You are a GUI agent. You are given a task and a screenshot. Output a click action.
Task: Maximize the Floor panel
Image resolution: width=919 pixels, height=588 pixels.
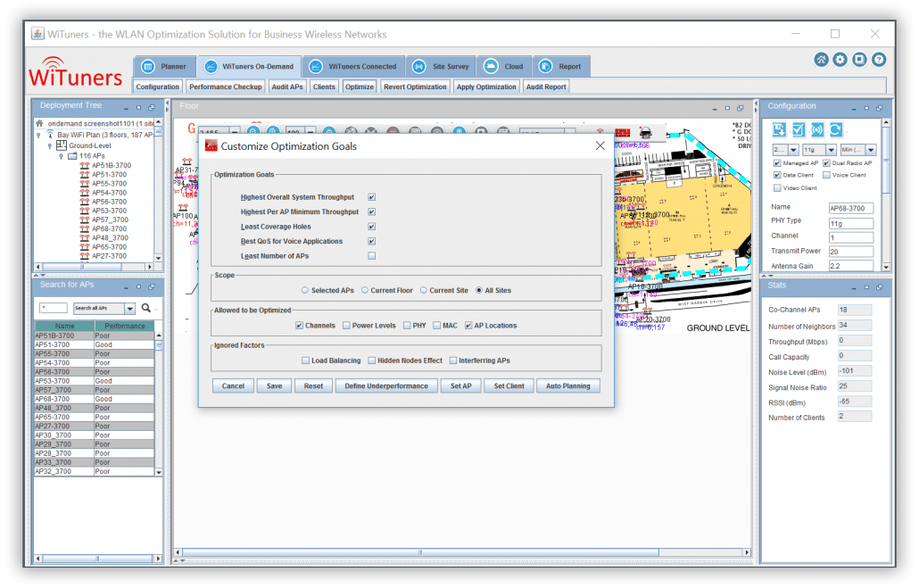click(x=727, y=109)
